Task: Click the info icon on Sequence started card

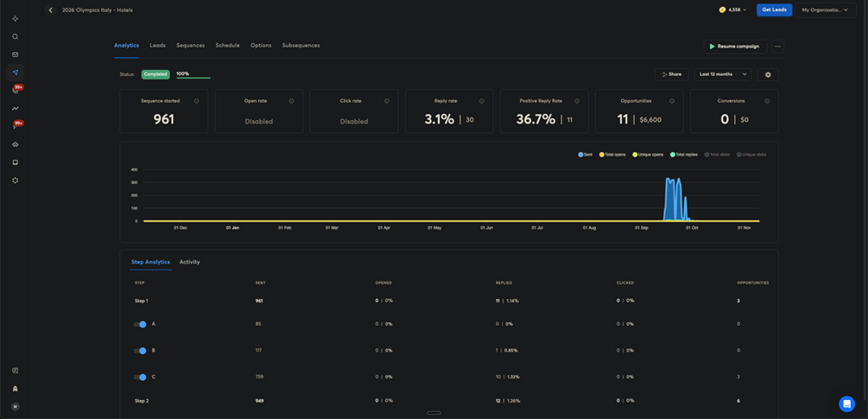Action: tap(197, 101)
